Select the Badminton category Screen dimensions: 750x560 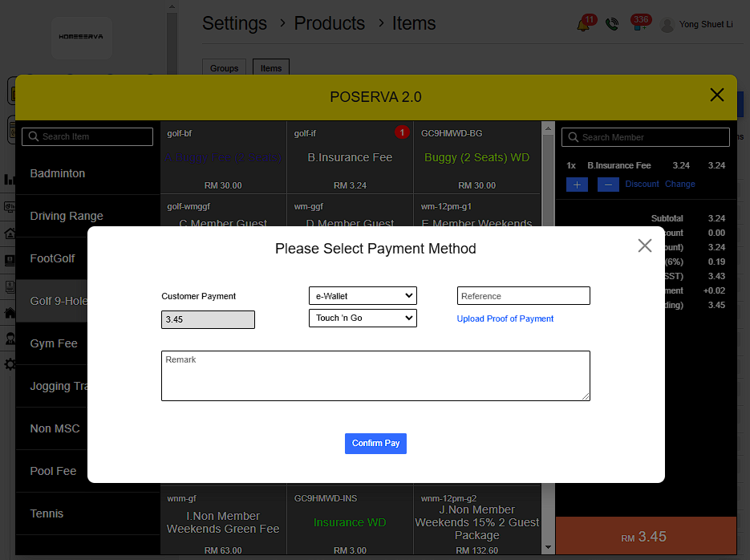58,173
